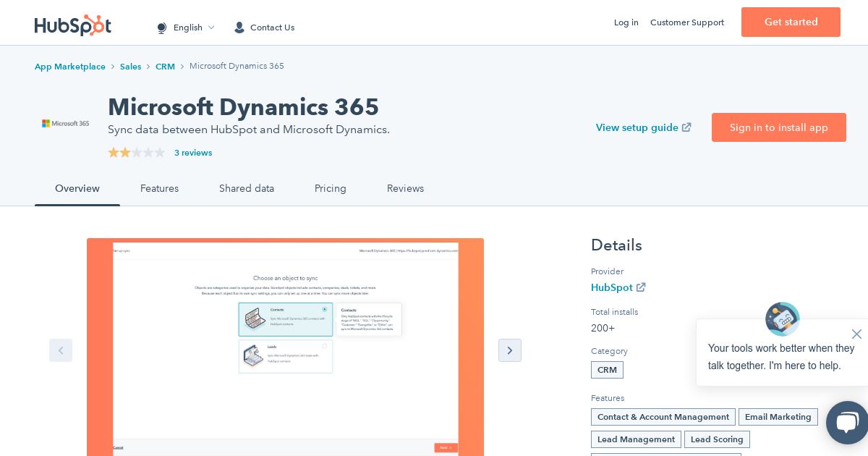Click the chatbot avatar above the help message

coord(782,318)
